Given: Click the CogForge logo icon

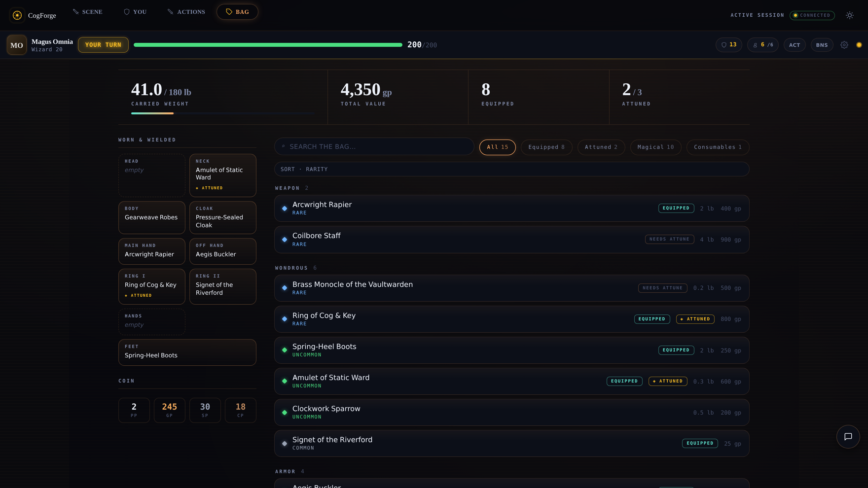Looking at the screenshot, I should 17,15.
